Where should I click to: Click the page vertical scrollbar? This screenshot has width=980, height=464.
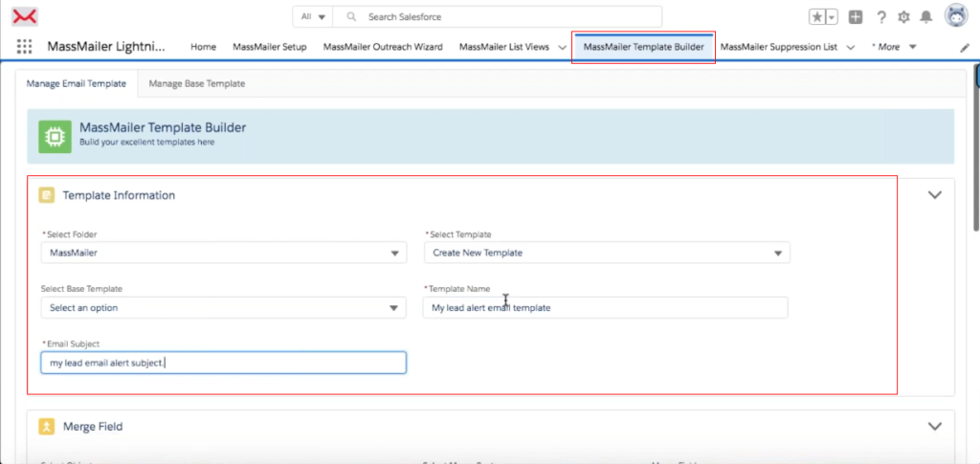976,150
